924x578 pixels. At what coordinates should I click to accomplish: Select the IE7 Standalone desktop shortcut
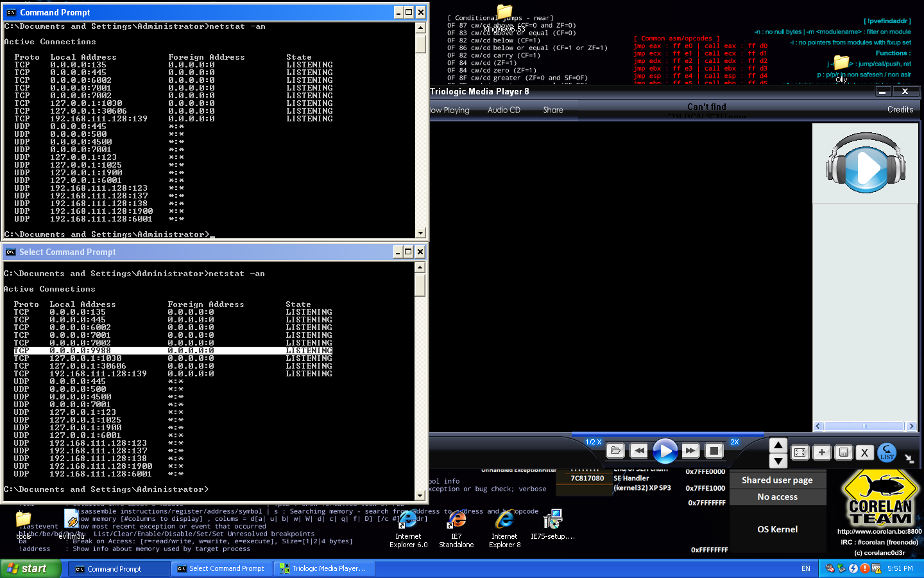coord(456,530)
